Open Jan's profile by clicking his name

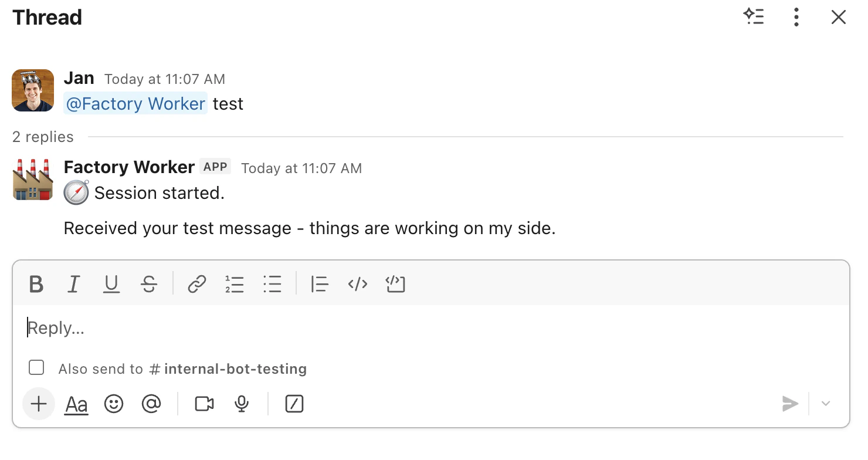79,77
